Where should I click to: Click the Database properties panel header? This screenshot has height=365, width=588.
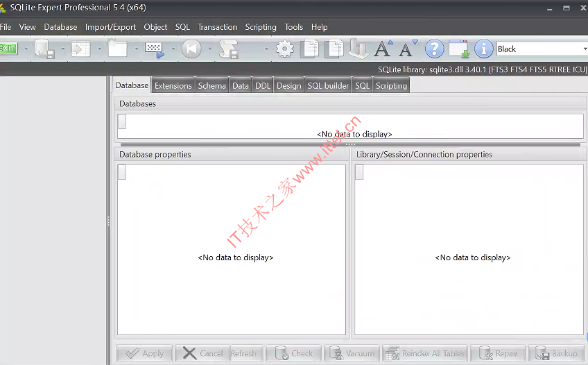232,154
